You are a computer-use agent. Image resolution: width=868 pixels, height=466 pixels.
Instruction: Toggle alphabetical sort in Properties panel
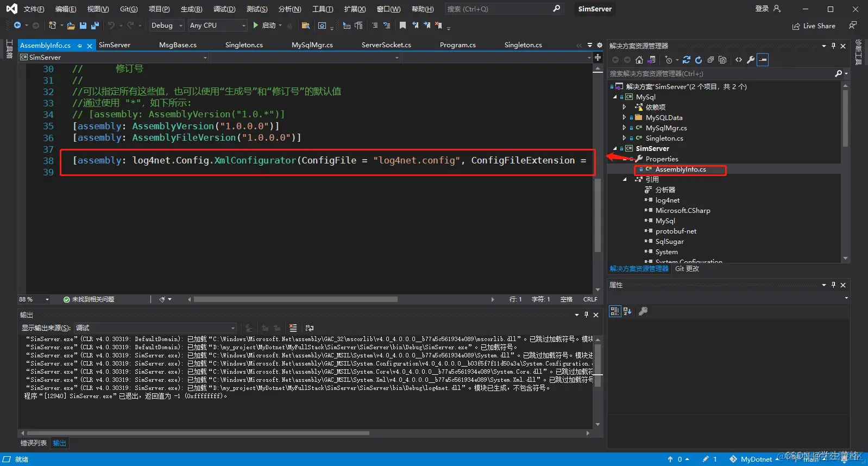coord(627,311)
